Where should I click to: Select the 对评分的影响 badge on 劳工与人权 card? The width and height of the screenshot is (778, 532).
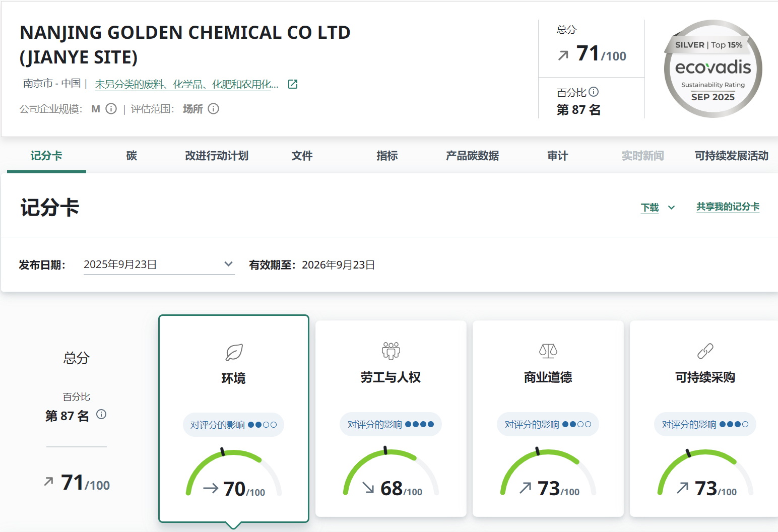click(391, 424)
